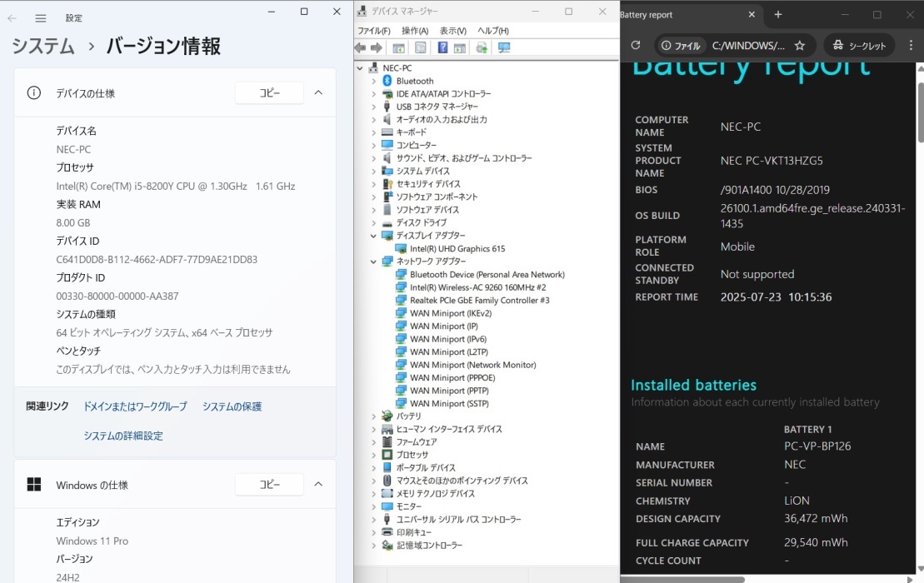Select Intel(R) Wireless-AC 9260 160MHz #2

point(478,287)
